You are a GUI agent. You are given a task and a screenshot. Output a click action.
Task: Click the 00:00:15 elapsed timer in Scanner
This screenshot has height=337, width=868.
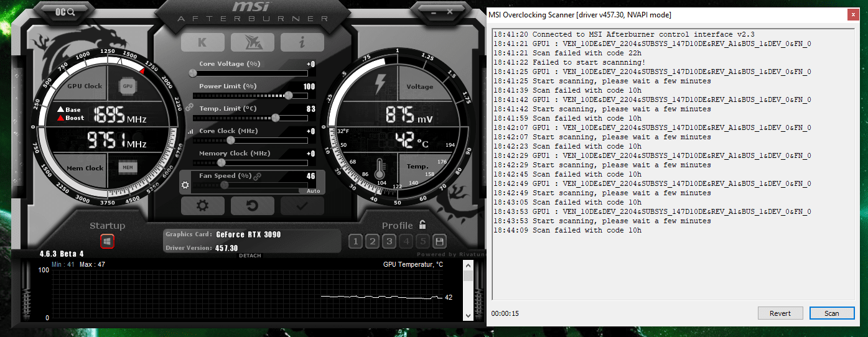(x=505, y=313)
